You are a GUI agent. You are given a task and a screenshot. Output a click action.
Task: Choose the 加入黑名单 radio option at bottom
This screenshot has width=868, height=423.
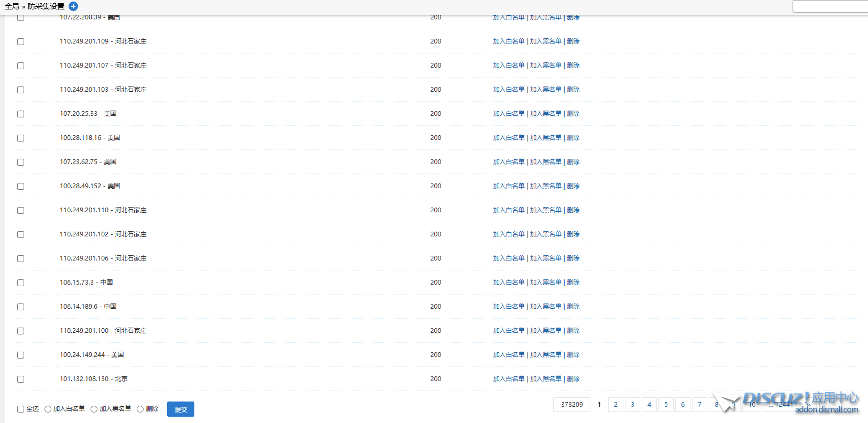pos(94,409)
